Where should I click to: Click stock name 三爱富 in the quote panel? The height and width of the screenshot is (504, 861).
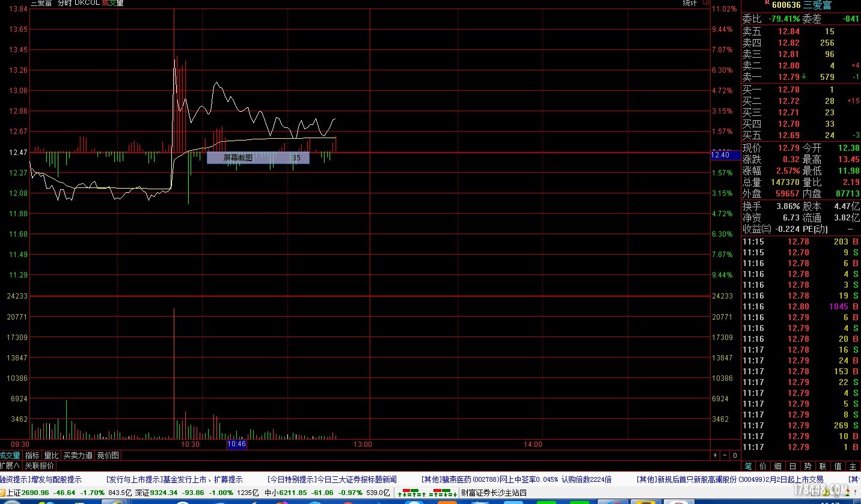817,5
